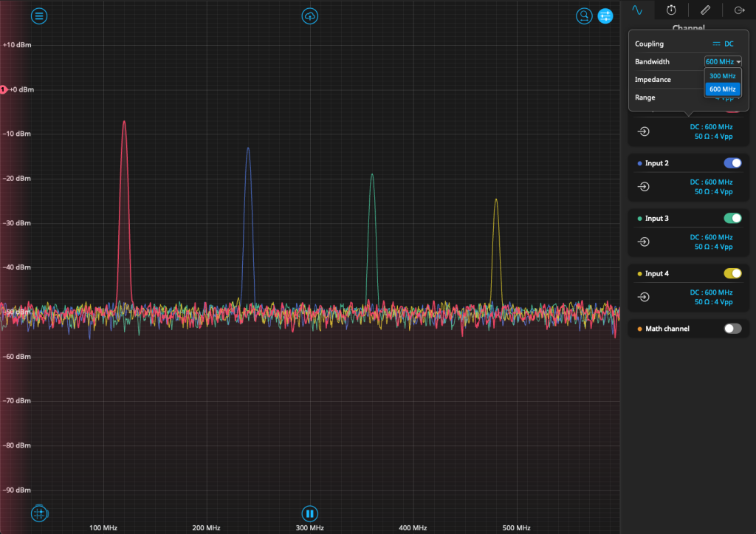Disable the Input 2 channel toggle
The image size is (756, 534).
point(732,163)
